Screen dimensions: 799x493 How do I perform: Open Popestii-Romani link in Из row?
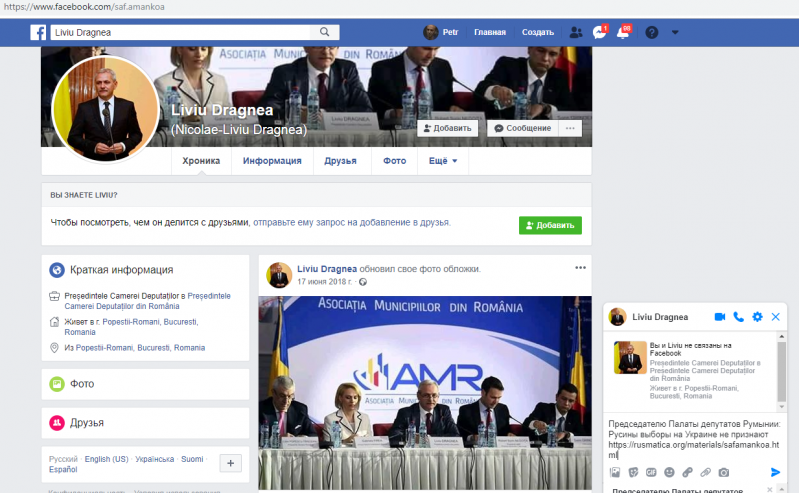[x=140, y=348]
